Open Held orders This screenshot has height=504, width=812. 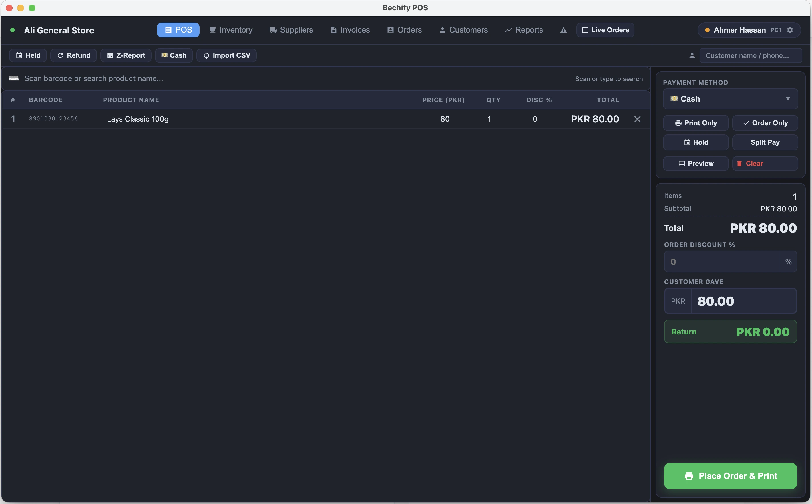click(x=28, y=55)
